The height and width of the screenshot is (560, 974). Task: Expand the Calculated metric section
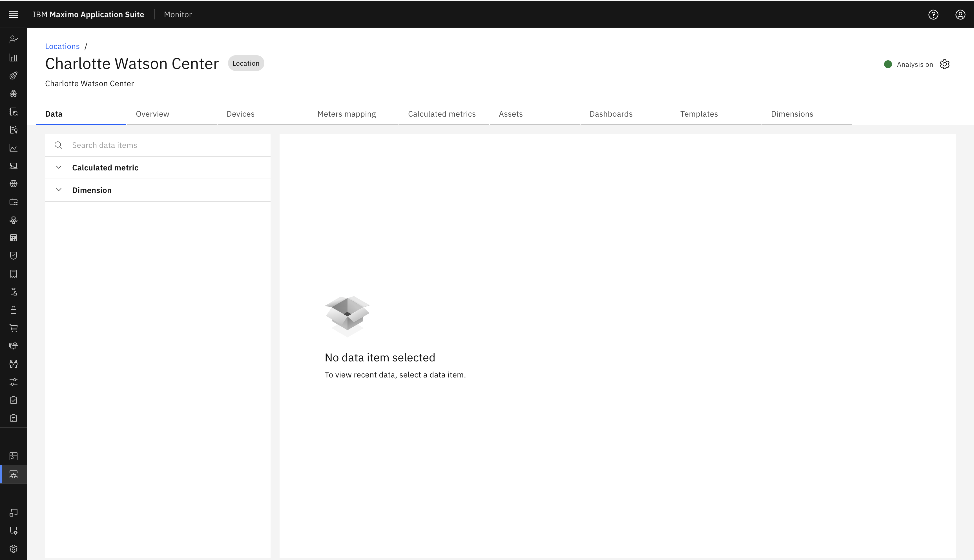158,168
